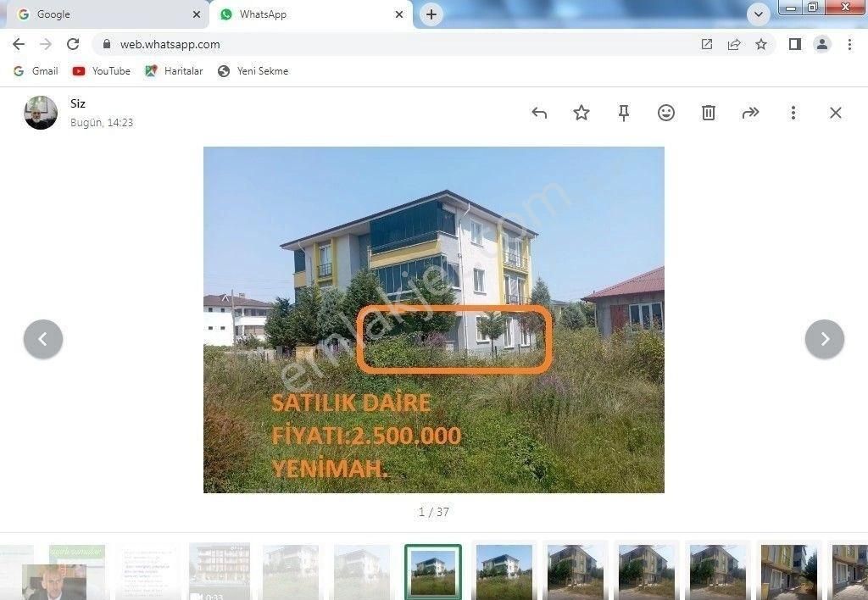Select the thumbnail right after the highlighted one
868x600 pixels.
tap(504, 572)
